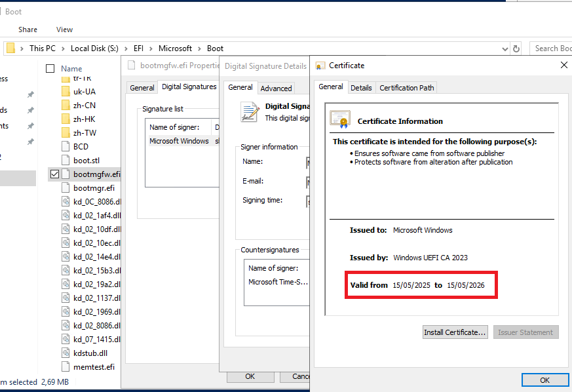
Task: Click the kd_02_15b3 DLL file icon
Action: tap(66, 271)
